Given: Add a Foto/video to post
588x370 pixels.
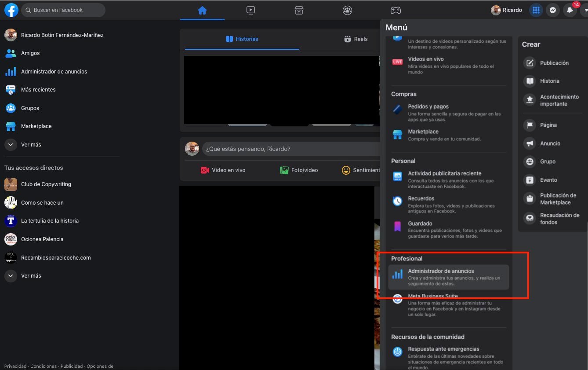Looking at the screenshot, I should point(299,170).
